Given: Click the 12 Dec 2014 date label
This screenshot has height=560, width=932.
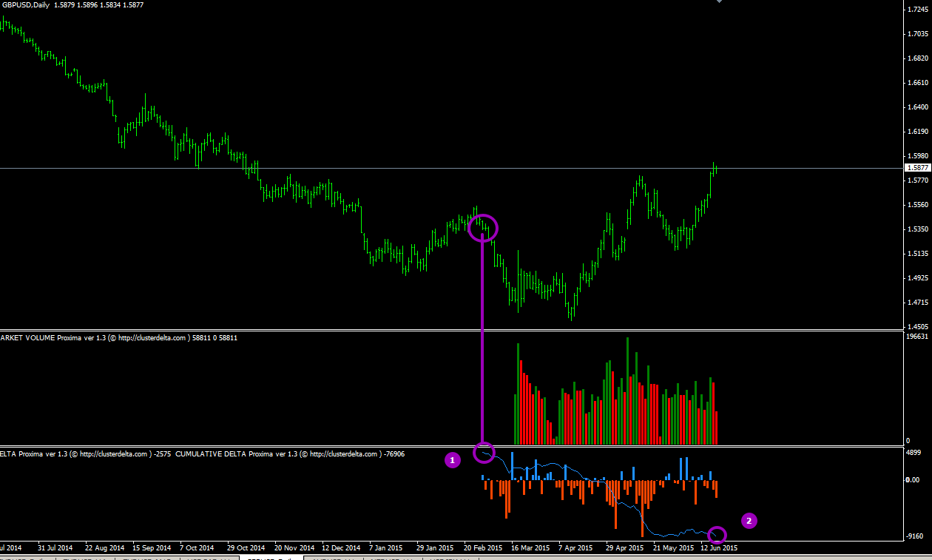Looking at the screenshot, I should click(341, 548).
